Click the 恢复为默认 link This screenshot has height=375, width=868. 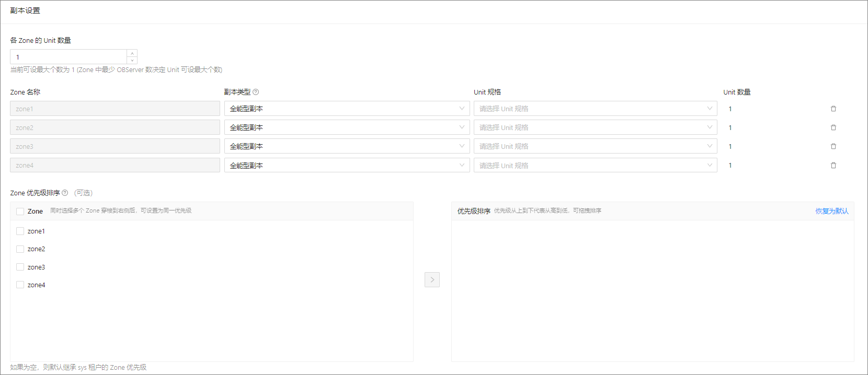[831, 211]
